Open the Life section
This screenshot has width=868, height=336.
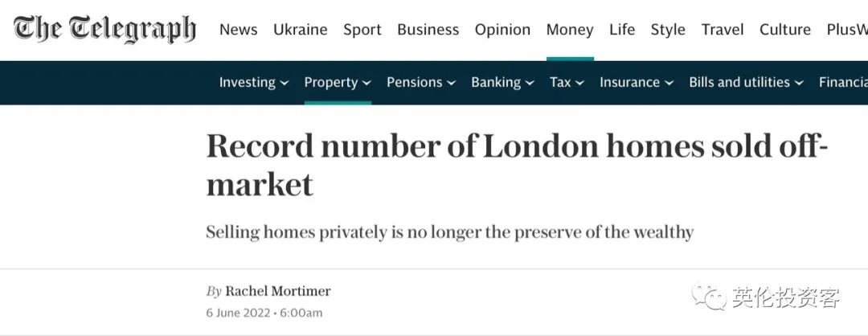pos(622,29)
